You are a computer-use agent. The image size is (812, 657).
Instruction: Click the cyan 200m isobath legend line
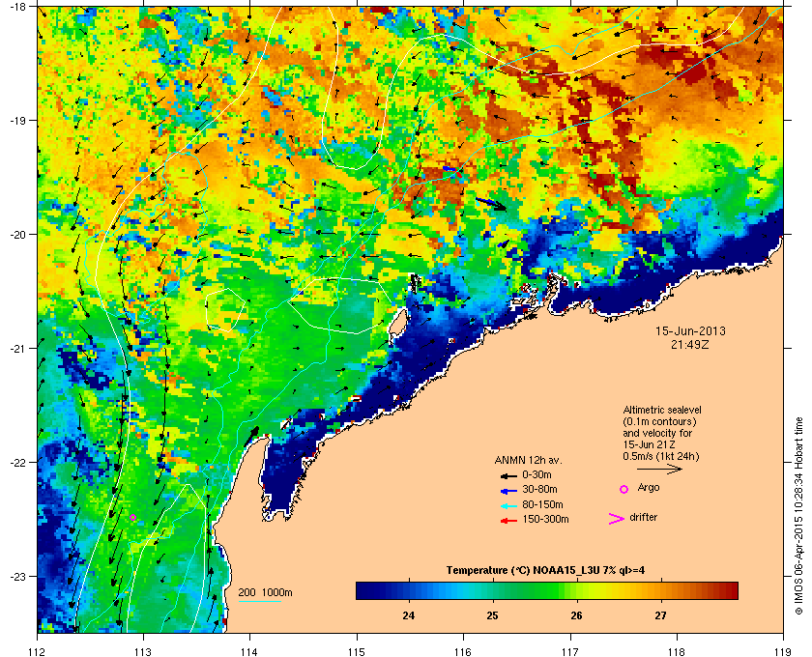click(259, 601)
